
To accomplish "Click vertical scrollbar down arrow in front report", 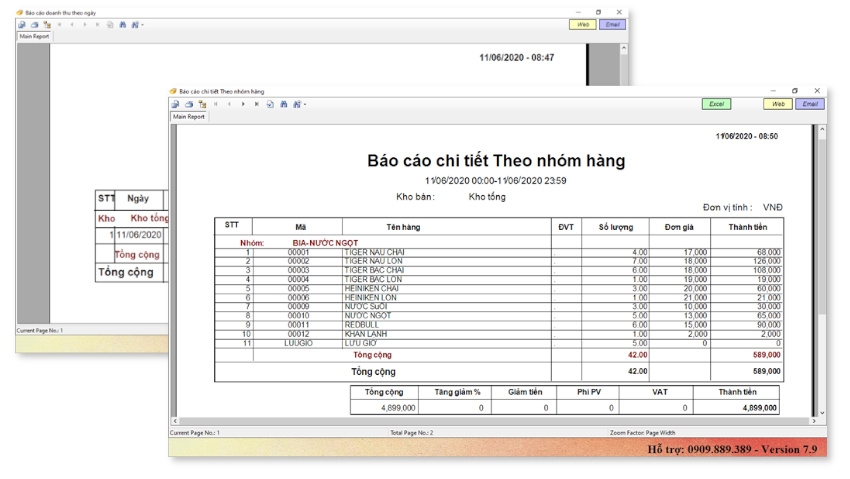I will tap(823, 413).
